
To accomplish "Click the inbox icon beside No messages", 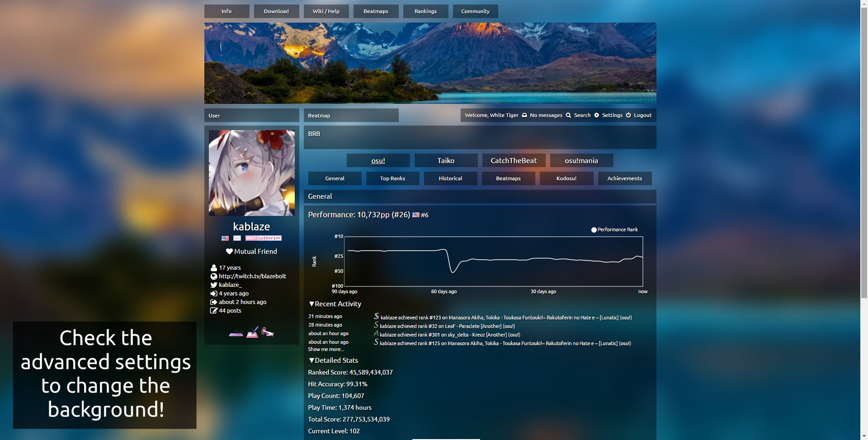I will pos(524,115).
